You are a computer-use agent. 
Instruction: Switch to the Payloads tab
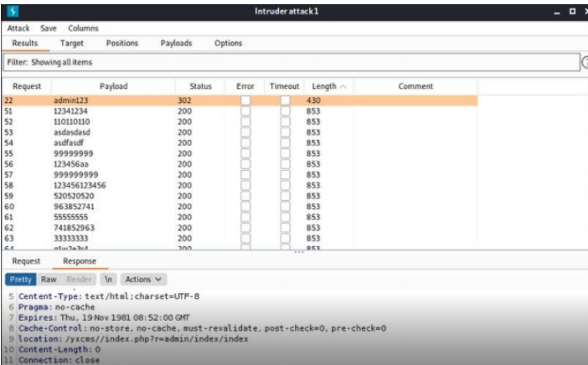point(176,43)
